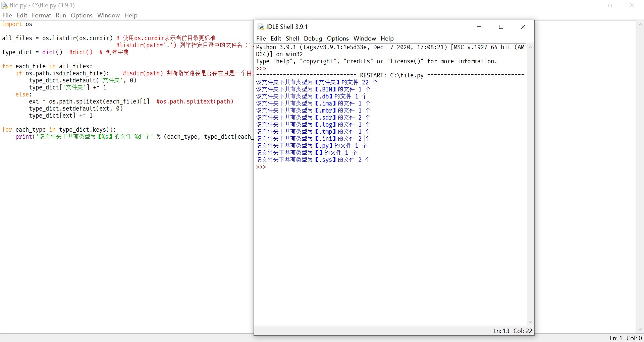Click shell output line for 【.ima】
The height and width of the screenshot is (342, 644).
313,104
